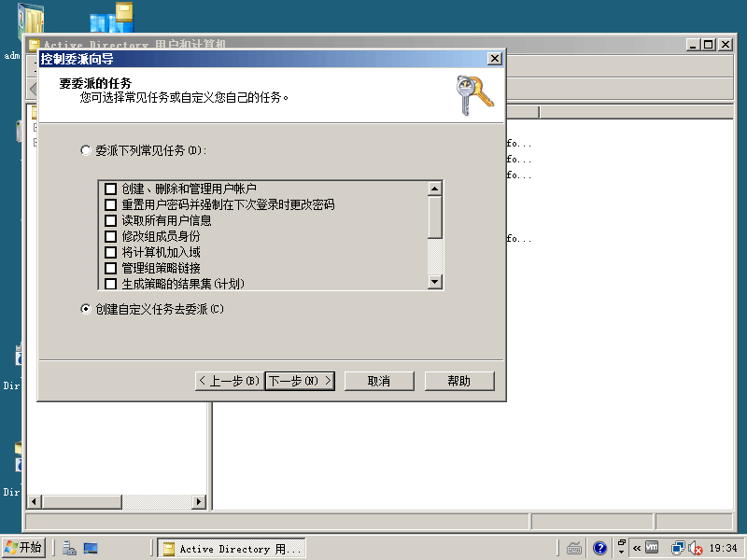Select 委派下列常见任务 radio button
The height and width of the screenshot is (560, 747).
[x=86, y=150]
